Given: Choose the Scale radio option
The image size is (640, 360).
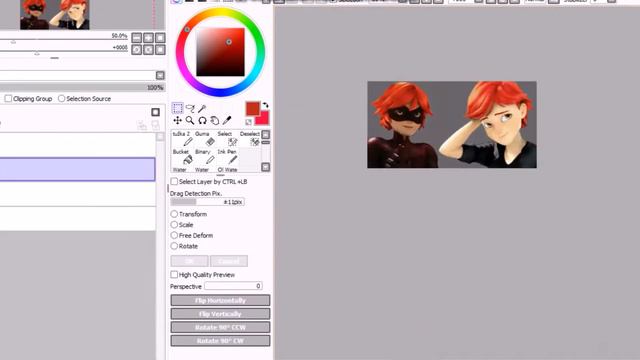Looking at the screenshot, I should [x=174, y=224].
